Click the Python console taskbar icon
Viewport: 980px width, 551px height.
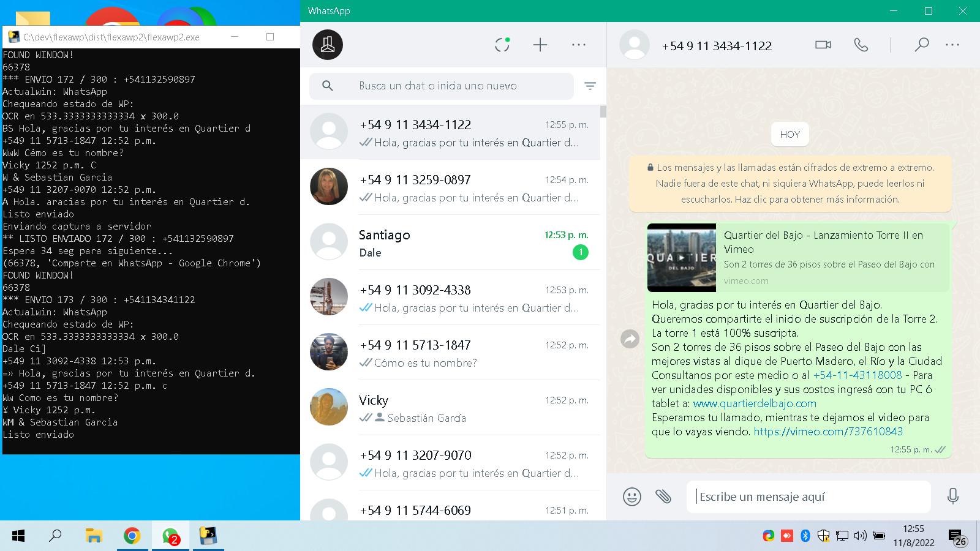[208, 536]
